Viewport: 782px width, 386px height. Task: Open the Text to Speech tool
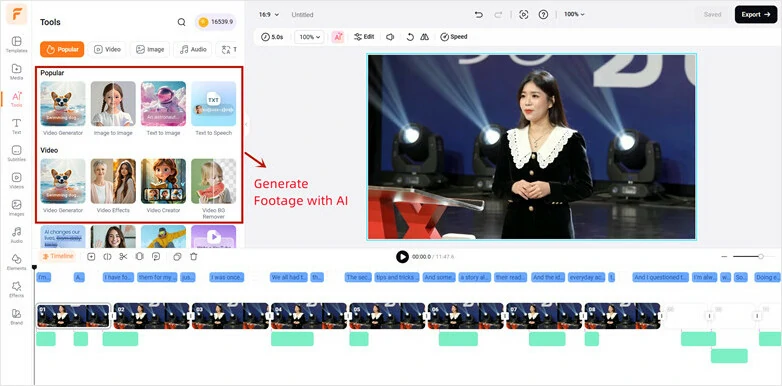[213, 108]
